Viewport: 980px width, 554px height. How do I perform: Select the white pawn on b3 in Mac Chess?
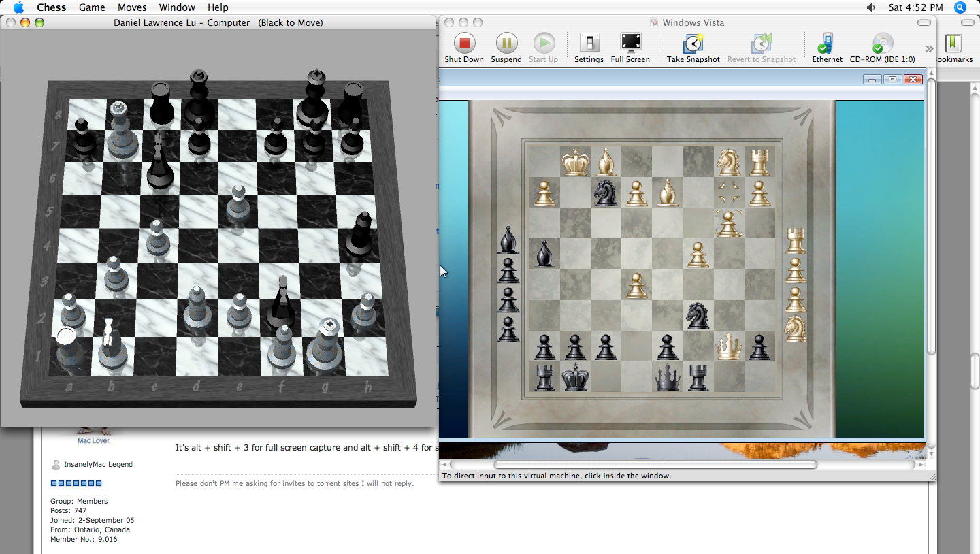(x=116, y=276)
